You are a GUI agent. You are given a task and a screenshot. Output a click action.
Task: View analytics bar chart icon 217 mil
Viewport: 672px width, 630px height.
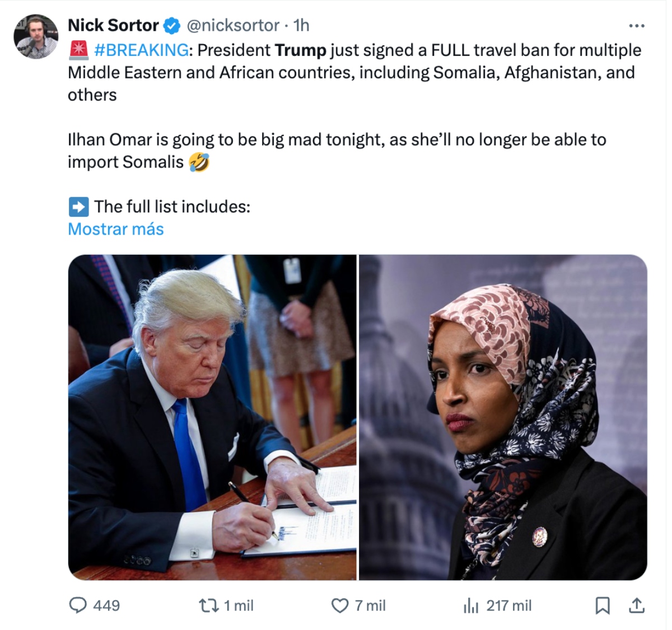click(x=471, y=605)
